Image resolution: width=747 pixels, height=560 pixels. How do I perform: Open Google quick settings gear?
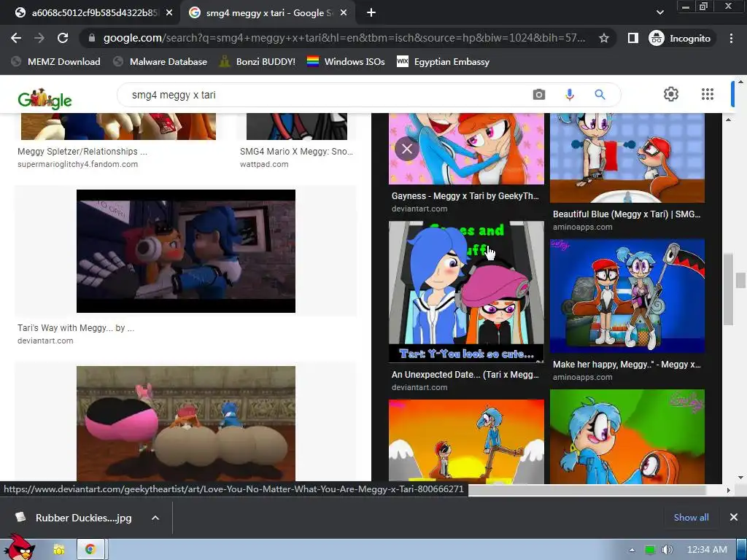click(671, 94)
